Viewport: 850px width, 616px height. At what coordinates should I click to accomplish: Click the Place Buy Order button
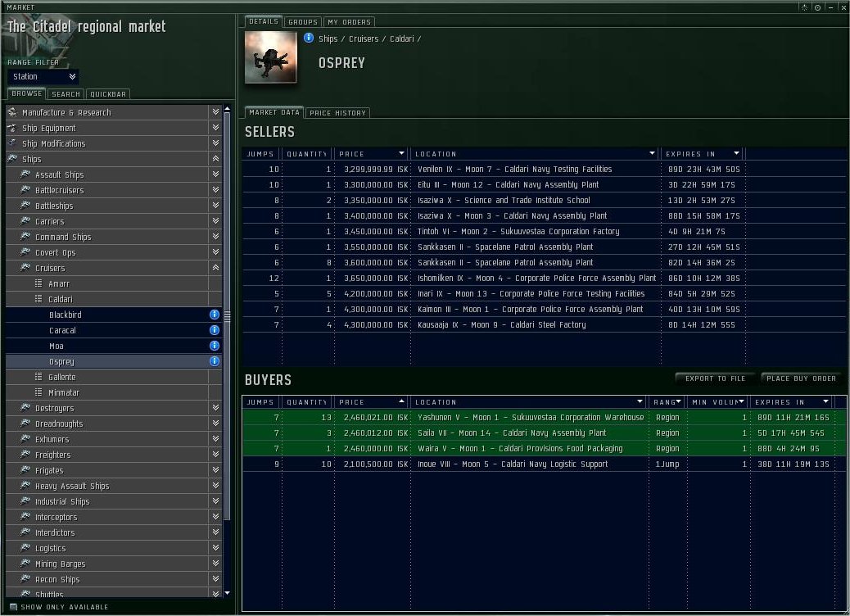pos(801,378)
